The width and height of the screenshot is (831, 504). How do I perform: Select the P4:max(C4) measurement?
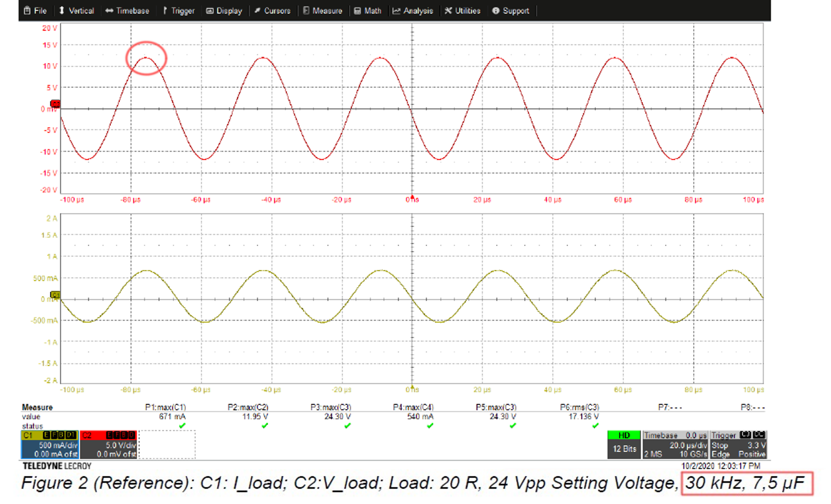(413, 407)
